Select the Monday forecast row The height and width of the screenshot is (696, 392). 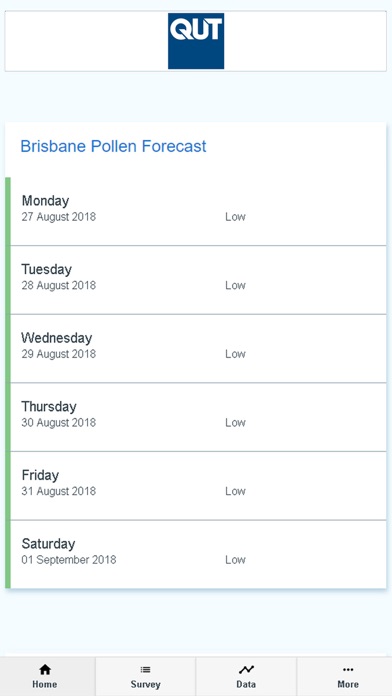[198, 211]
